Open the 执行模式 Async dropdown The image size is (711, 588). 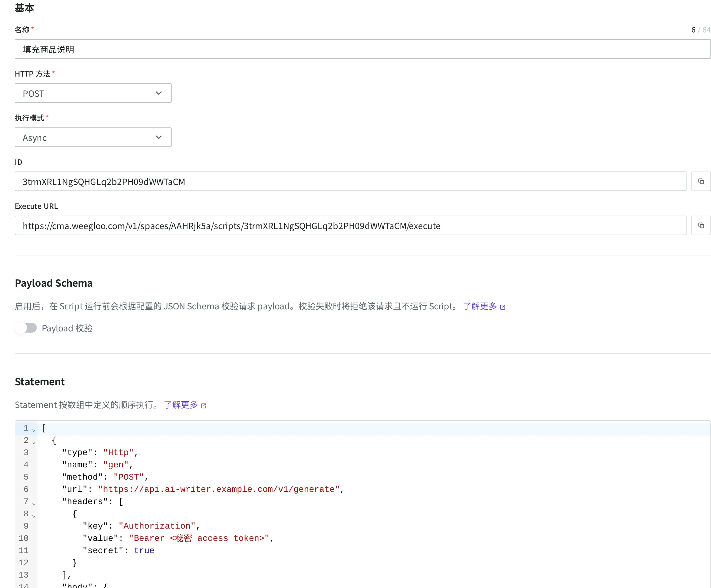point(93,137)
